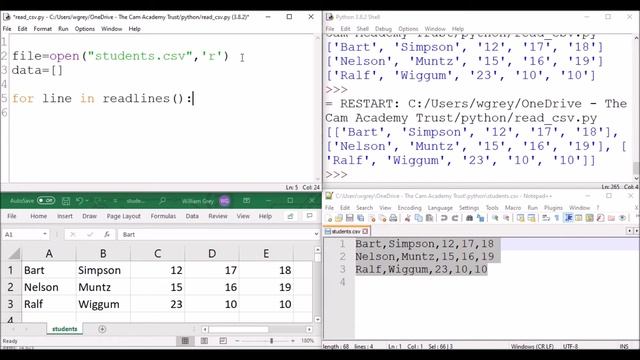
Task: Select Page Layout view icon in status bar
Action: click(x=204, y=340)
